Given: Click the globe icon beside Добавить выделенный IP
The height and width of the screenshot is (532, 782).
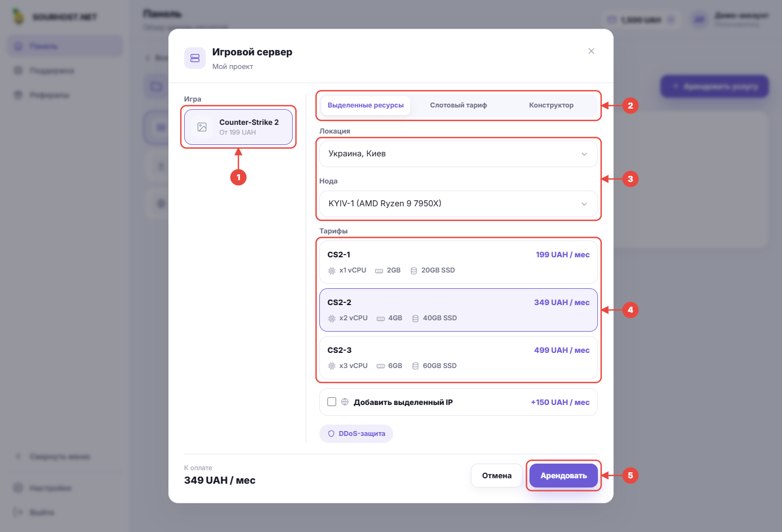Looking at the screenshot, I should click(345, 402).
